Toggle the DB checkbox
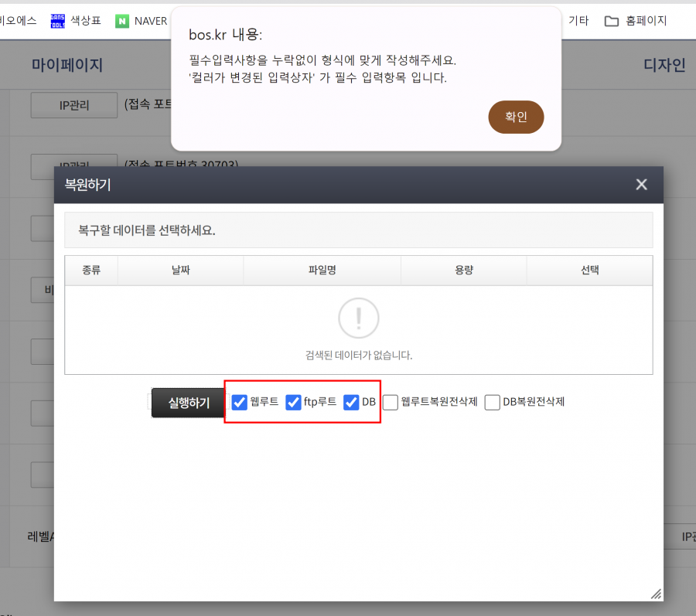This screenshot has height=616, width=696. pyautogui.click(x=351, y=402)
